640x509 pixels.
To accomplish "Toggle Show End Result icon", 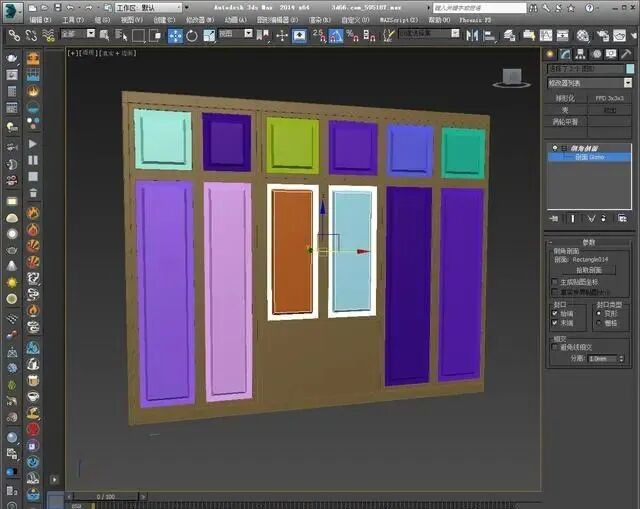I will pos(573,219).
